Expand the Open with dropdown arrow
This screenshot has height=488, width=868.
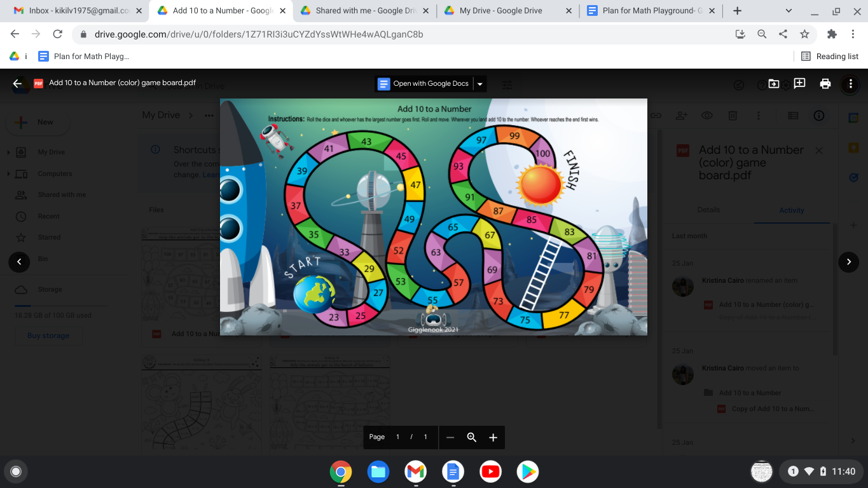tap(480, 84)
